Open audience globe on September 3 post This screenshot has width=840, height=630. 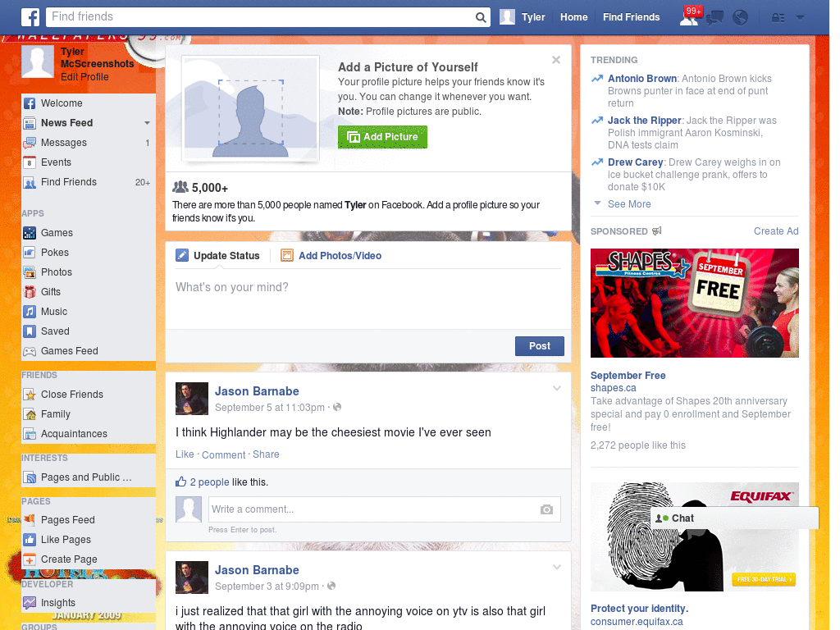[331, 586]
